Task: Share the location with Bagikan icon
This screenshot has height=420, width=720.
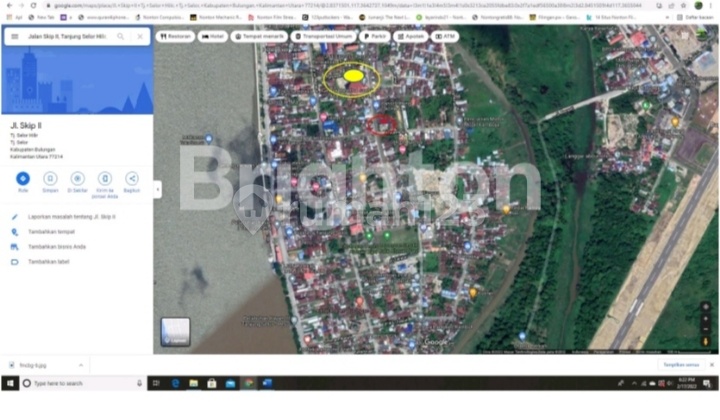Action: point(131,178)
